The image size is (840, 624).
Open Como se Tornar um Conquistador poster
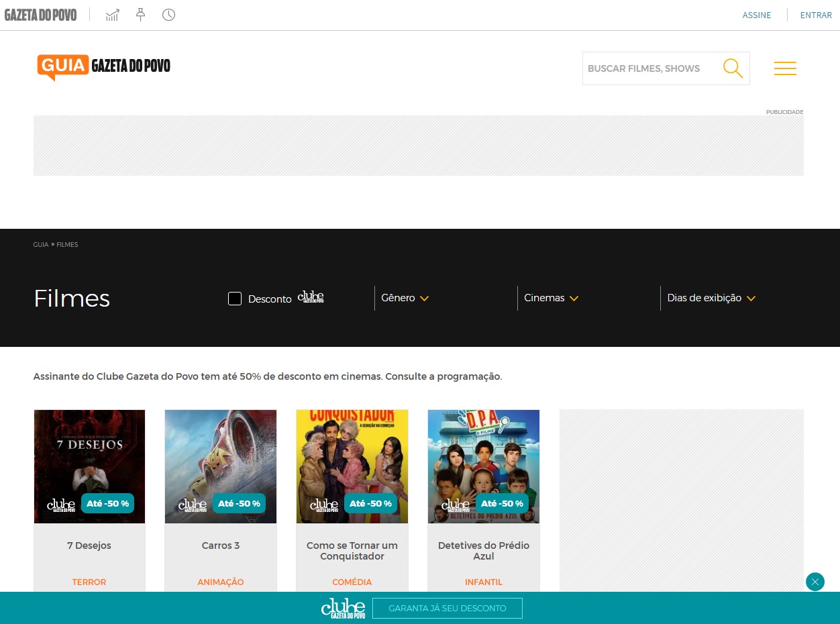pyautogui.click(x=352, y=466)
